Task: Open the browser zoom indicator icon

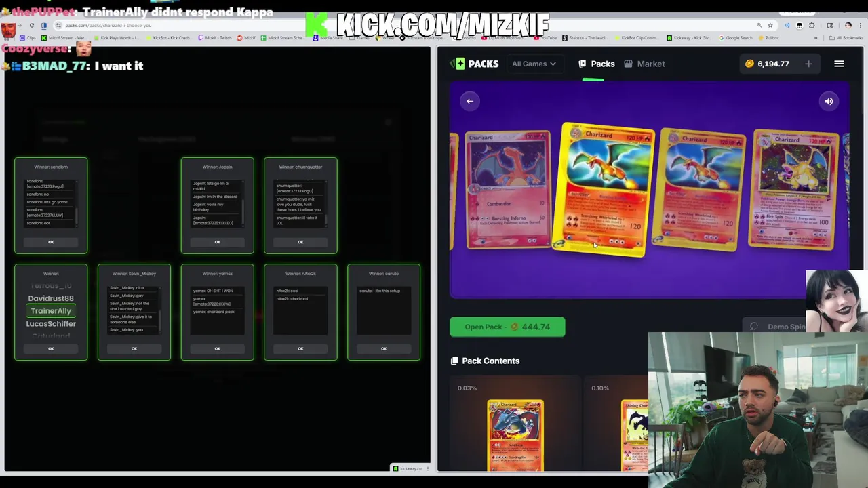Action: [758, 26]
